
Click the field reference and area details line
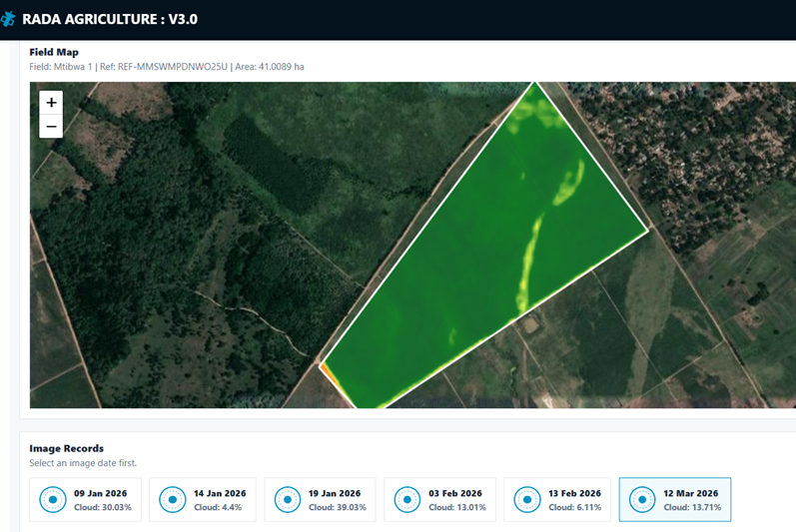coord(167,67)
